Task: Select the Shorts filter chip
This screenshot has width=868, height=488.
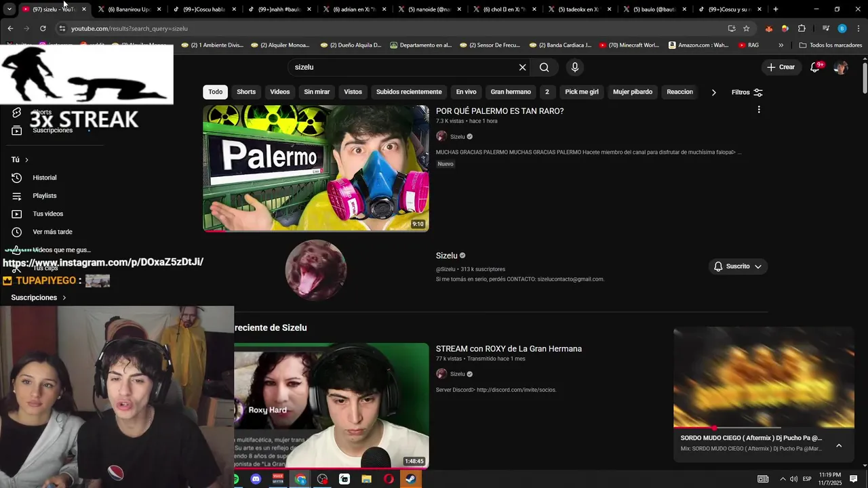Action: 246,92
